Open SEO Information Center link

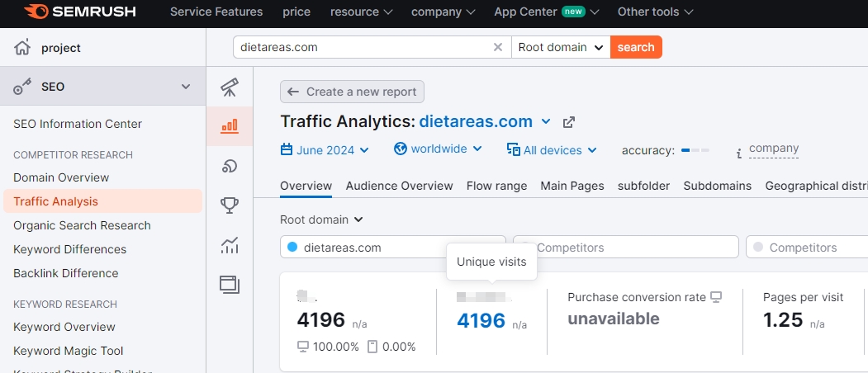click(78, 124)
